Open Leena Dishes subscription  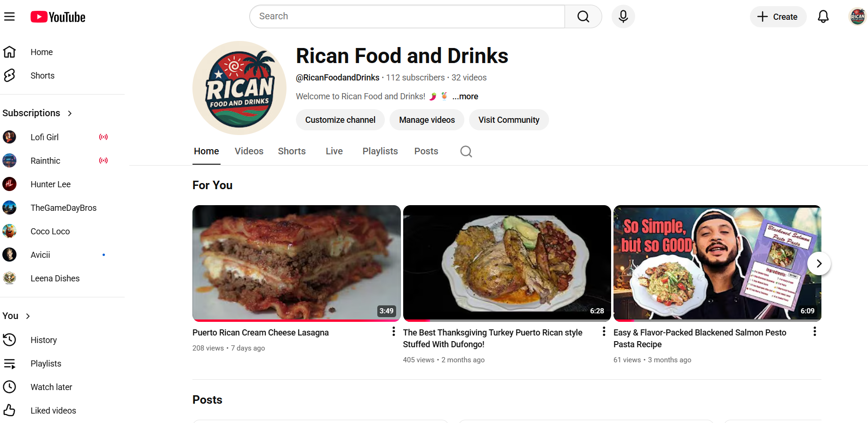pos(56,278)
